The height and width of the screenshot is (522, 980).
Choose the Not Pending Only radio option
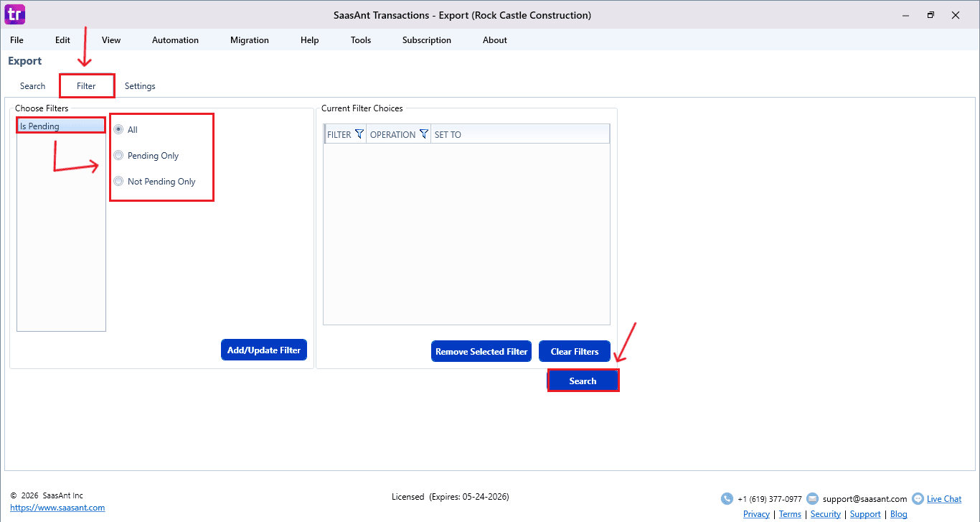[x=119, y=182]
